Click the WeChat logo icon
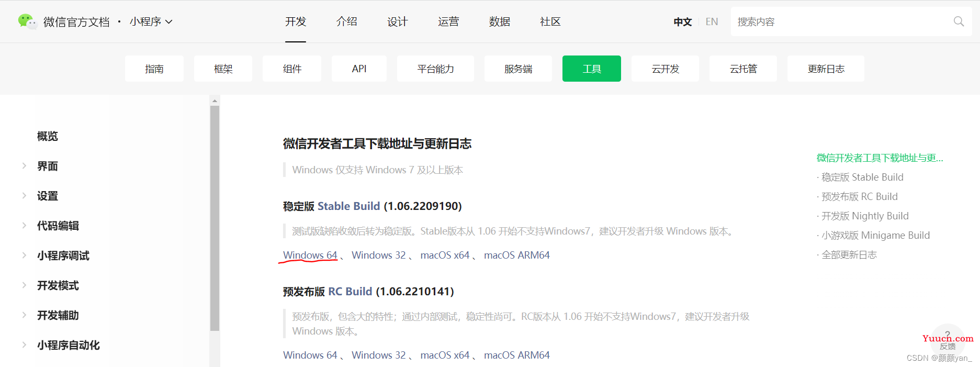The height and width of the screenshot is (367, 980). tap(27, 21)
